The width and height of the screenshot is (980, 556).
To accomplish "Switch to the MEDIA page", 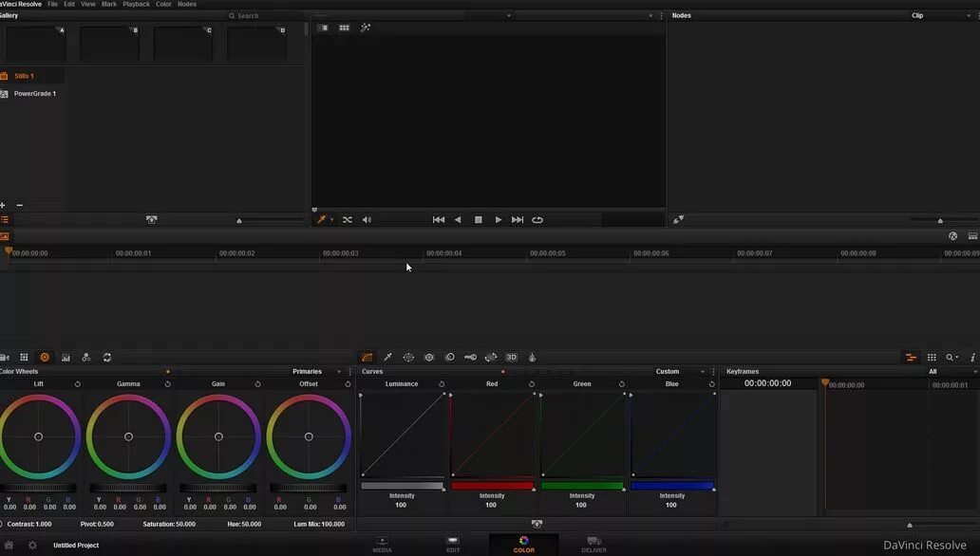I will click(x=382, y=545).
